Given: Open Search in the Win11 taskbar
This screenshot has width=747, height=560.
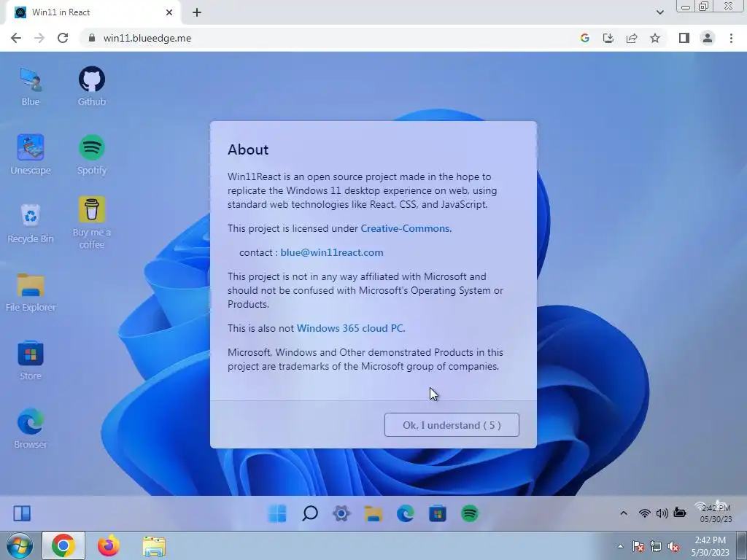Looking at the screenshot, I should pos(309,513).
